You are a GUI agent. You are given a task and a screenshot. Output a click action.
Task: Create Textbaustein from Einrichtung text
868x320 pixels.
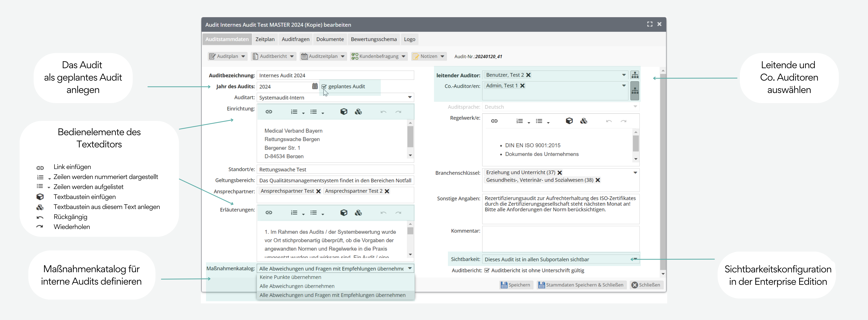(358, 112)
